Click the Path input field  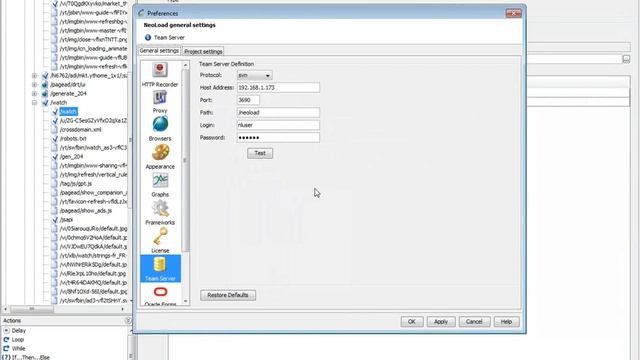tap(278, 112)
